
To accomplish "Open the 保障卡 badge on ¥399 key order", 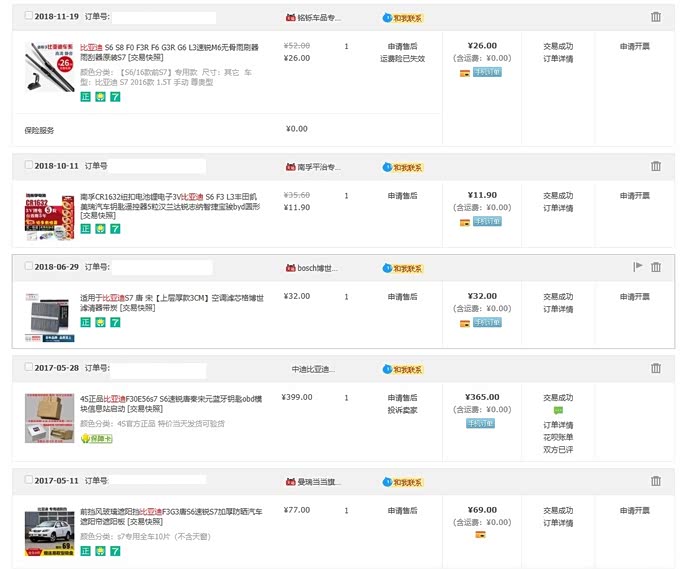I will click(x=96, y=437).
